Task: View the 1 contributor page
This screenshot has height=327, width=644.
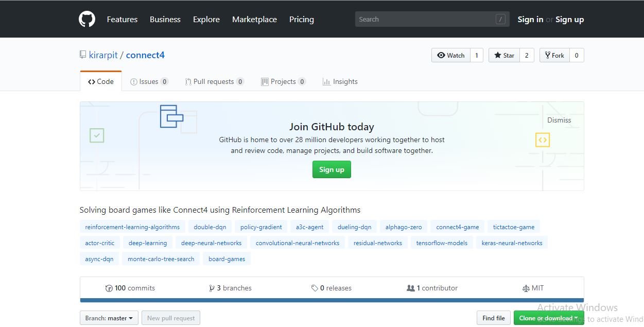Action: [432, 288]
